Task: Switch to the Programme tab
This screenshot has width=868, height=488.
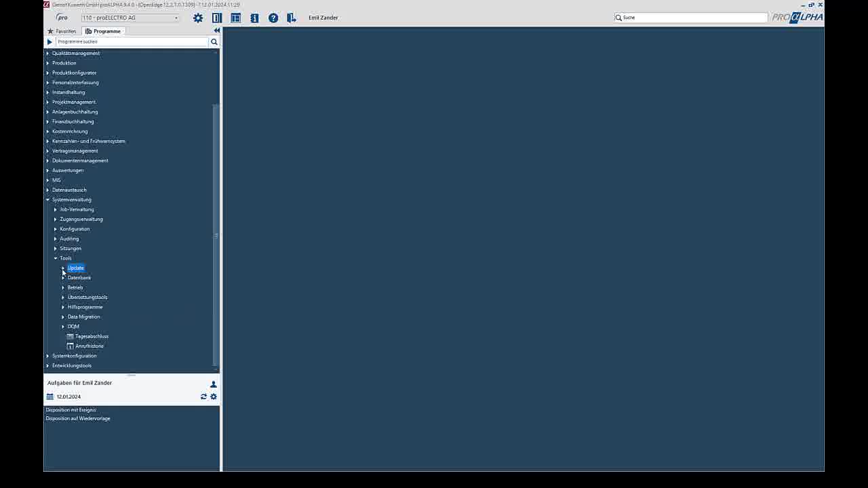Action: click(103, 31)
